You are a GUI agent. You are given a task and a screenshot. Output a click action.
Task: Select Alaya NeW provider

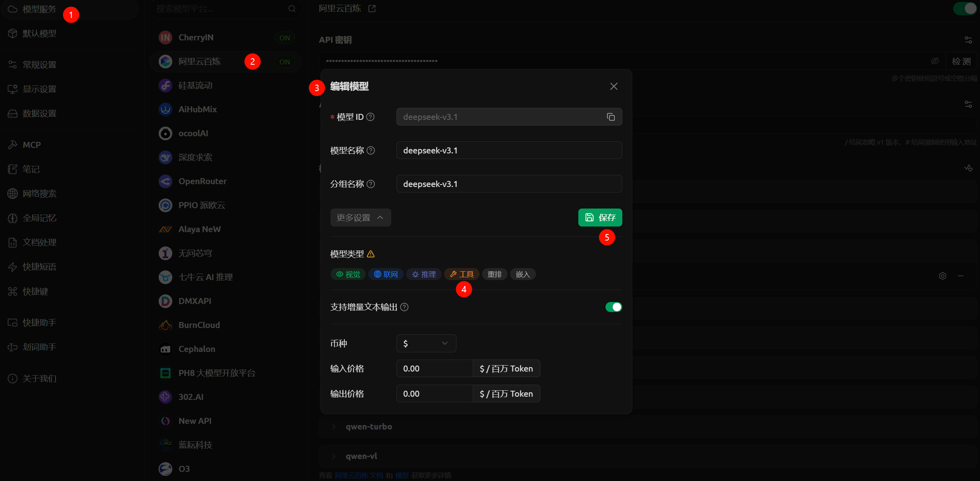[x=225, y=229]
